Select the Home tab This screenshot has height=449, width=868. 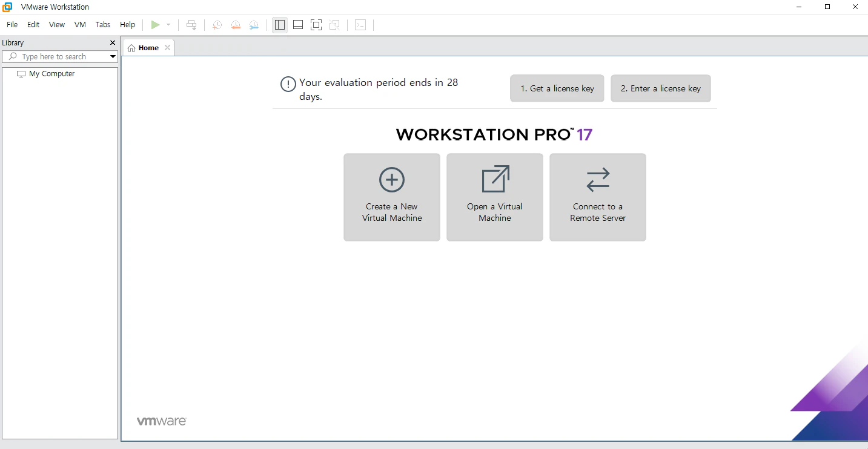pyautogui.click(x=148, y=48)
